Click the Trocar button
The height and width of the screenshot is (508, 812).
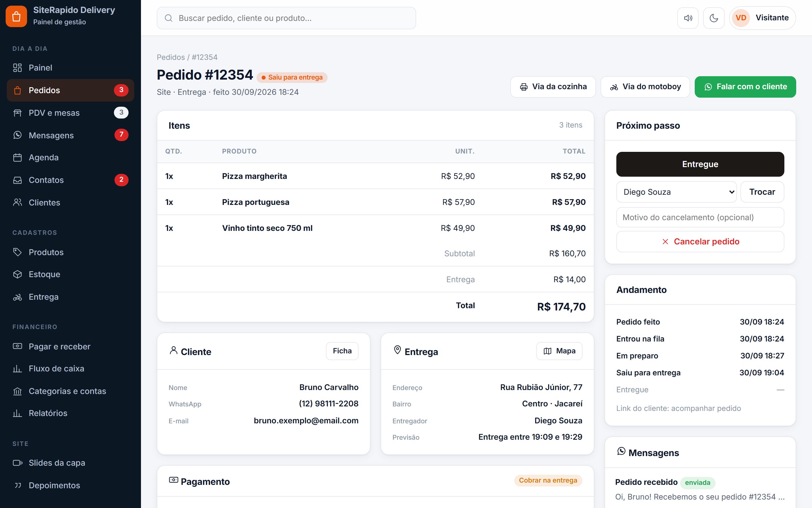(762, 192)
